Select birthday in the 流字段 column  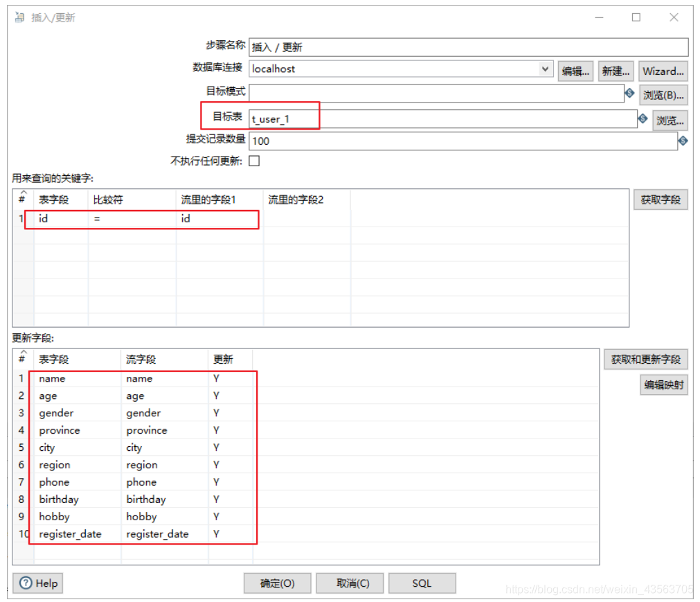pos(164,499)
